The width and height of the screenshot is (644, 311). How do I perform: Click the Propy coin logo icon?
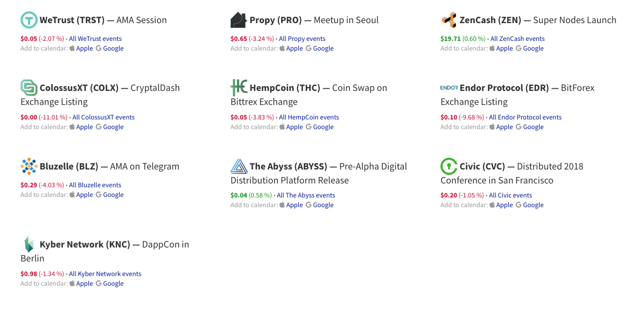[x=239, y=20]
